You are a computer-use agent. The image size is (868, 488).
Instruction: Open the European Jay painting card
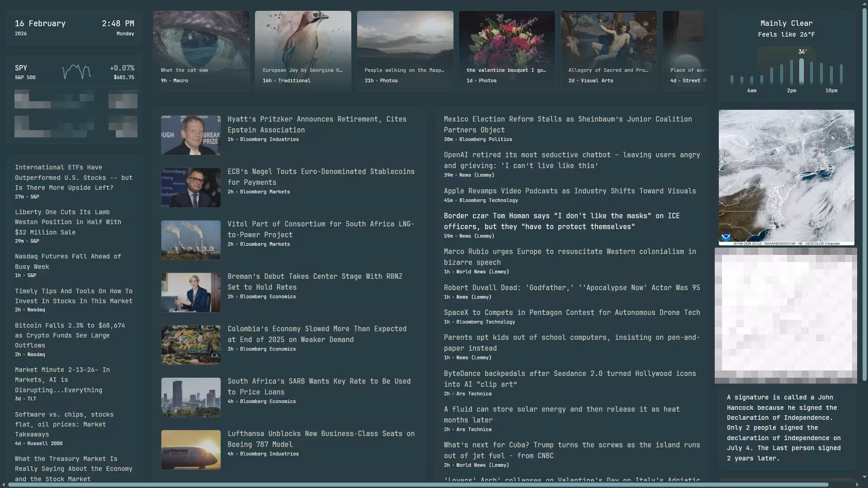click(x=303, y=51)
